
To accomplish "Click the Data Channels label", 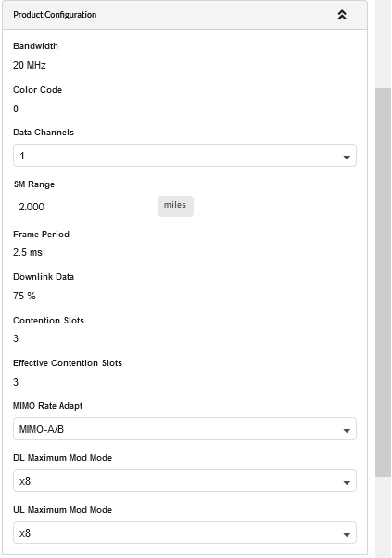I will (x=44, y=132).
